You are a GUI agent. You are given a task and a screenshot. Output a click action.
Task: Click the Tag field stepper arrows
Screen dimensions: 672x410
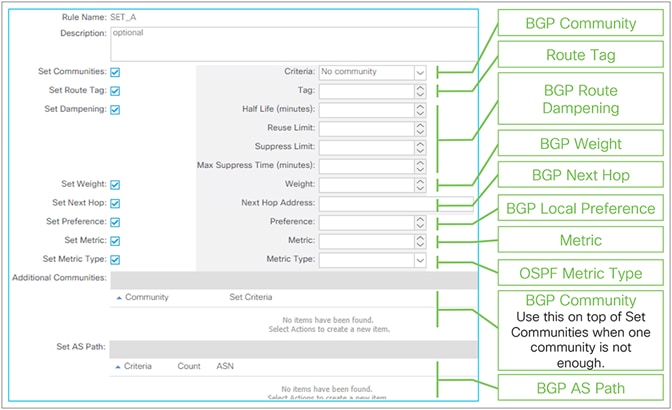tap(420, 91)
